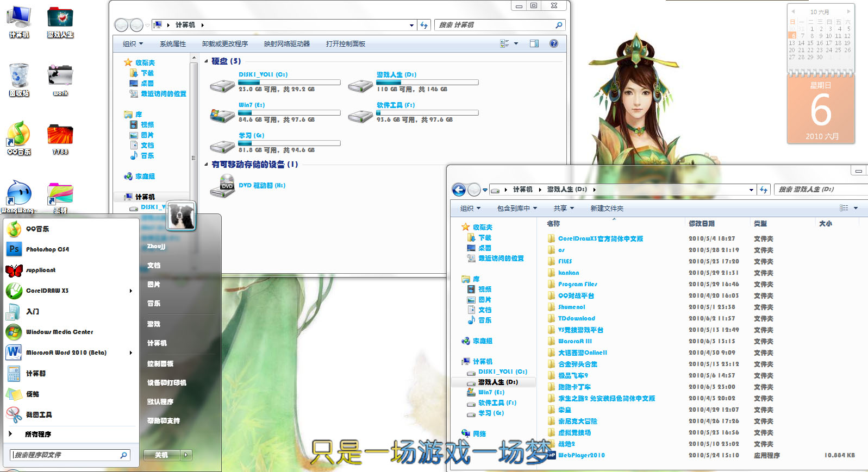The image size is (868, 472).
Task: Open the work folder on desktop
Action: coord(60,80)
